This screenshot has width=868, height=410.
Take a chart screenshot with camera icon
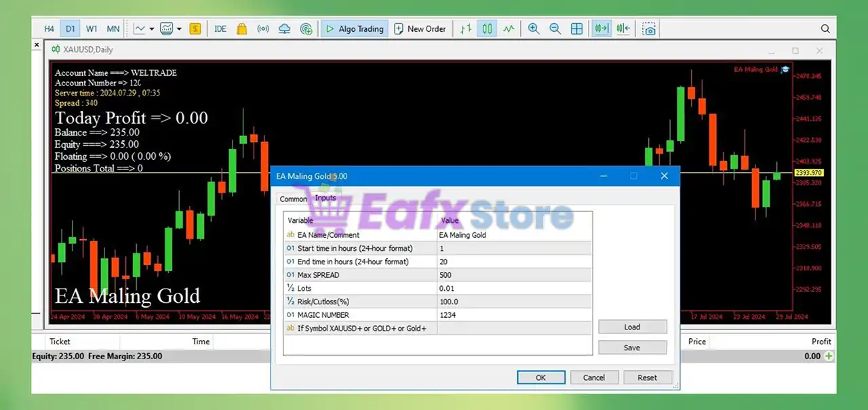click(x=649, y=29)
